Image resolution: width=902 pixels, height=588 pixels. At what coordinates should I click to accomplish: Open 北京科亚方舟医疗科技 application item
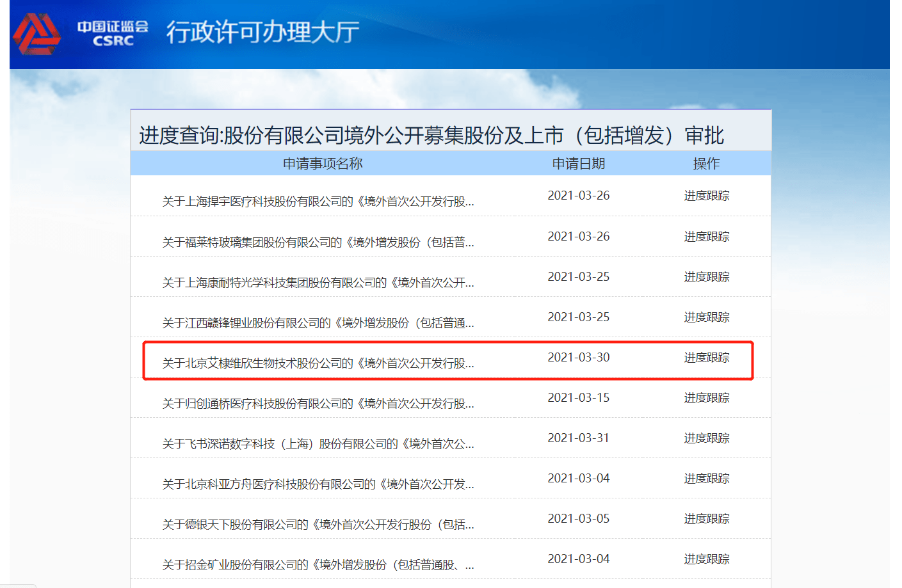318,484
